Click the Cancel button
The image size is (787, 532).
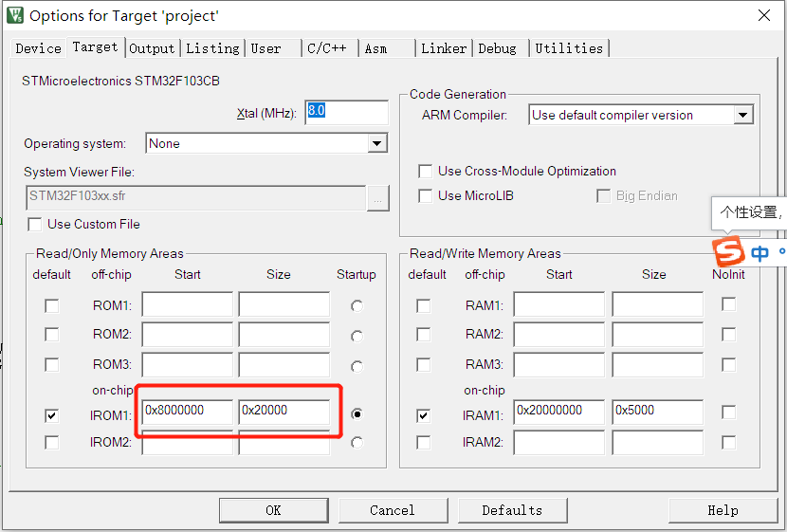pyautogui.click(x=393, y=510)
